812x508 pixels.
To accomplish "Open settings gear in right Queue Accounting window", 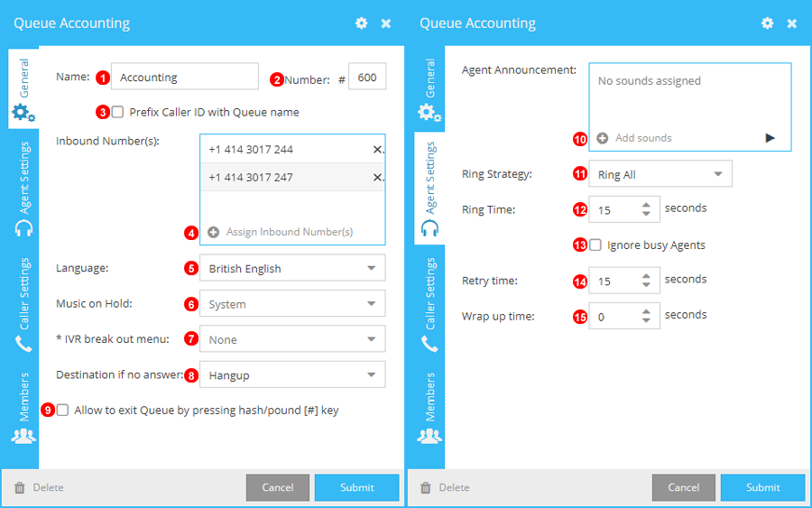I will pos(767,23).
